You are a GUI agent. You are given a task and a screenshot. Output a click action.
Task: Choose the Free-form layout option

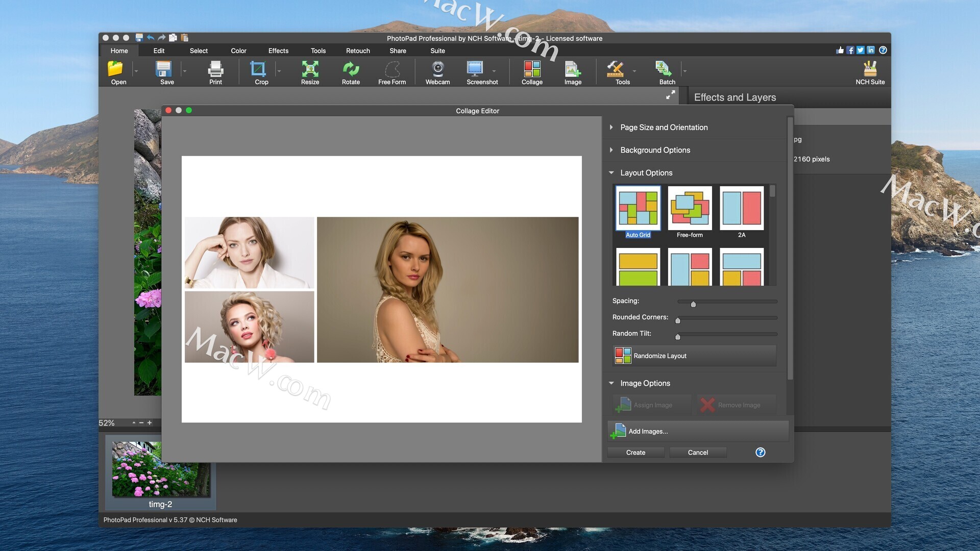[690, 208]
